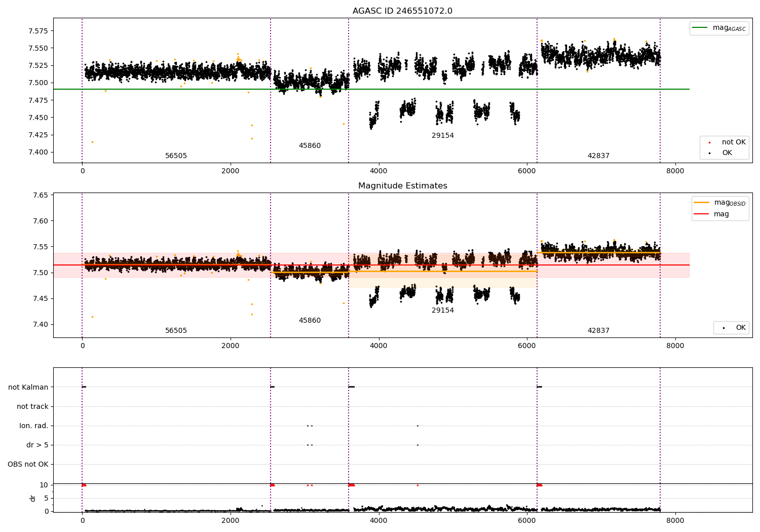760x532 pixels.
Task: Click observation label 56505 in the top plot
Action: 176,156
